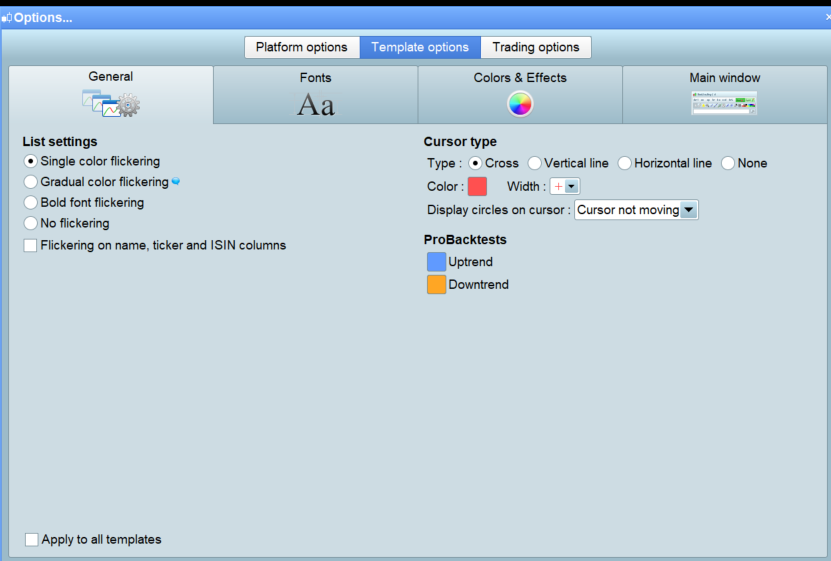This screenshot has height=561, width=831.
Task: Click the Uptrend label under ProBacktests
Action: tap(471, 262)
